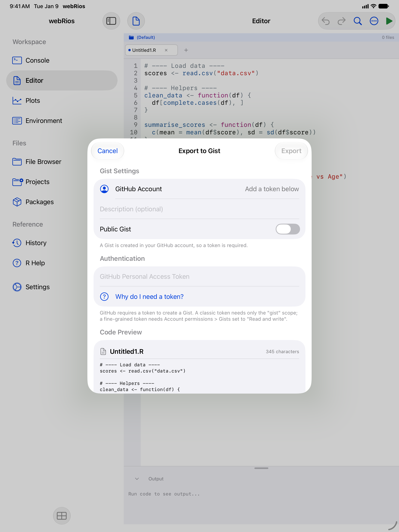
Task: Open the more options ellipsis menu
Action: pos(374,21)
